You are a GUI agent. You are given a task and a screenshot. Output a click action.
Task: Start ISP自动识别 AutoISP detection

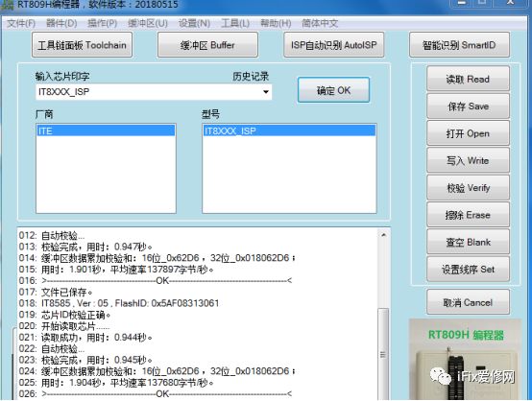pos(334,45)
